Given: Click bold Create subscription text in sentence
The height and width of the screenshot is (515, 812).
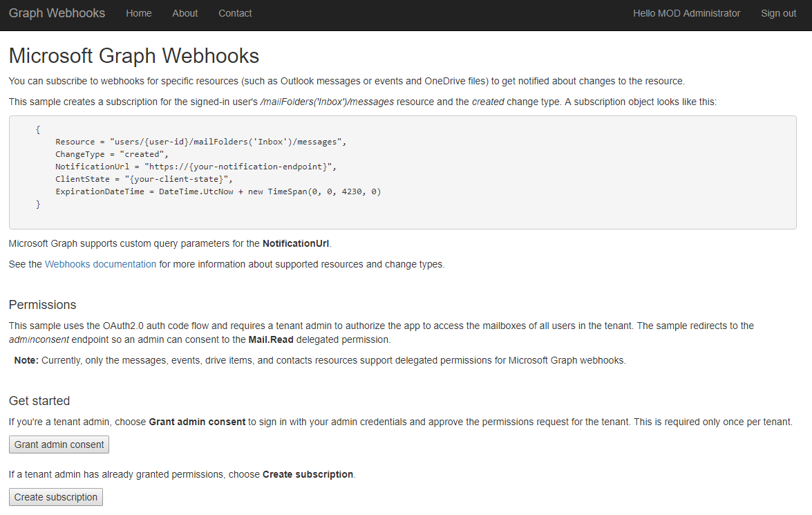Looking at the screenshot, I should (x=308, y=475).
